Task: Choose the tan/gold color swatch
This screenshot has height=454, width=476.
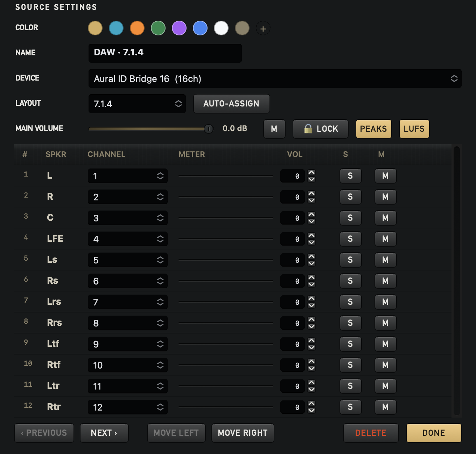Action: point(95,28)
